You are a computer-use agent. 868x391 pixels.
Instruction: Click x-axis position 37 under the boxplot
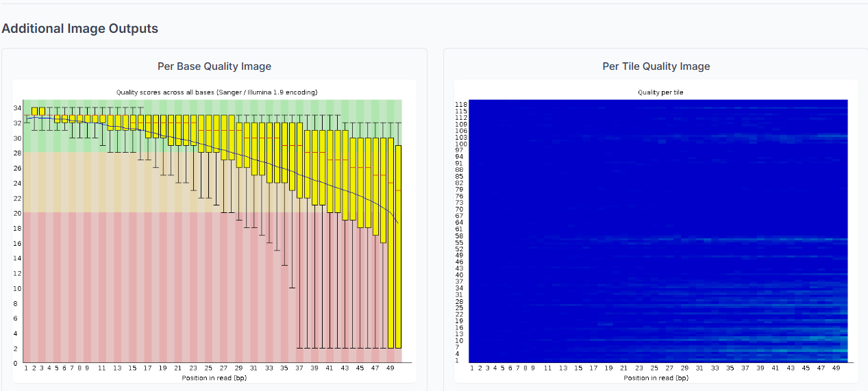(299, 368)
